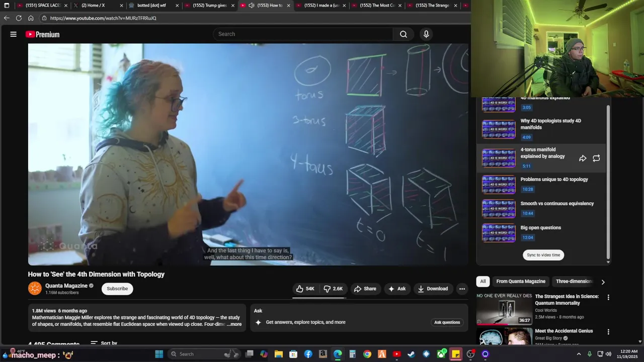Open options for Accidental Genius video
The height and width of the screenshot is (362, 644).
[x=608, y=332]
